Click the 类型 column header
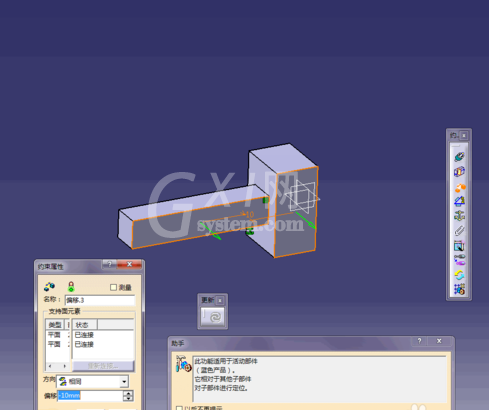Image resolution: width=489 pixels, height=410 pixels. point(55,325)
